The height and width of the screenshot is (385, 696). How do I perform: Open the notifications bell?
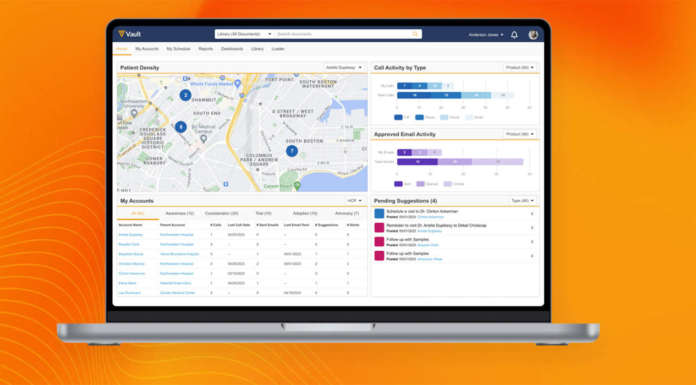tap(514, 35)
